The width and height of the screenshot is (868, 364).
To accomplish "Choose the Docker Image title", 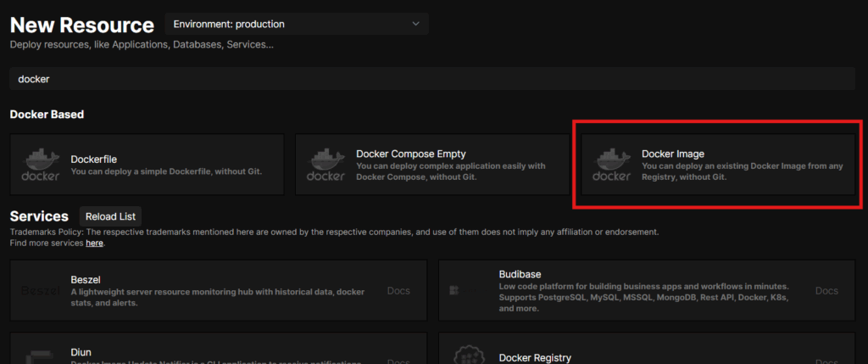I will (672, 154).
